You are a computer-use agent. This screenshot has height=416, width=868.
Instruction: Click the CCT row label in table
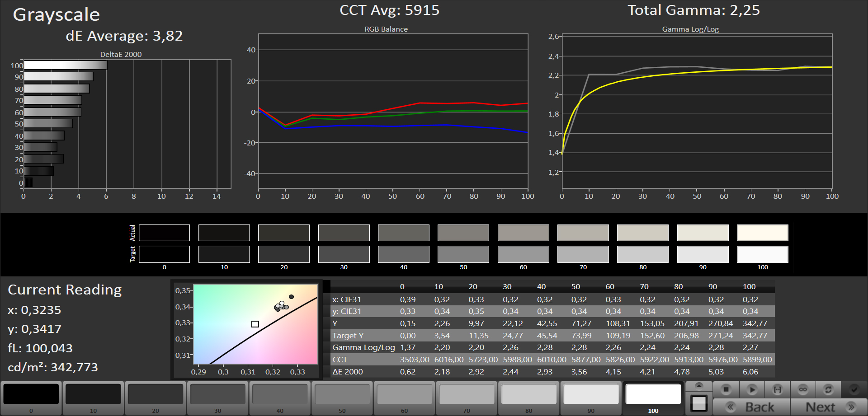(x=340, y=360)
